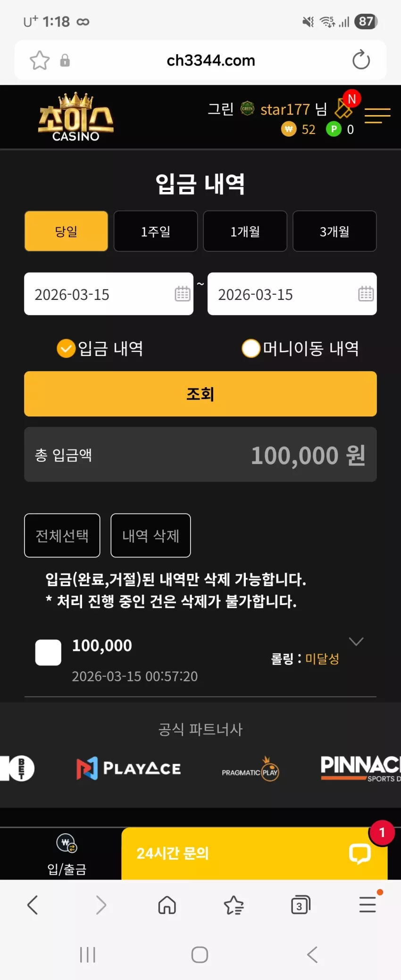Select the 1개월 period tab
This screenshot has width=401, height=980.
[245, 231]
